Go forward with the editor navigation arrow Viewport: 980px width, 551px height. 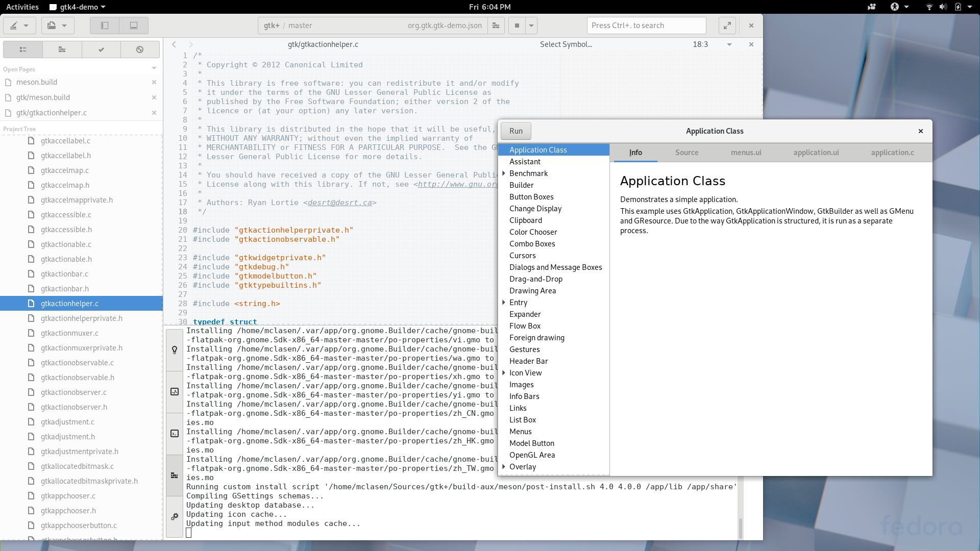(191, 44)
